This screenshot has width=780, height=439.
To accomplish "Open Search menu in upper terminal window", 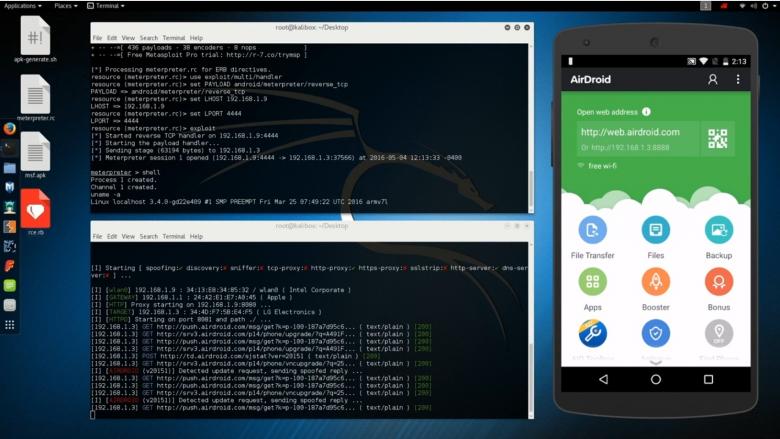I will point(148,38).
